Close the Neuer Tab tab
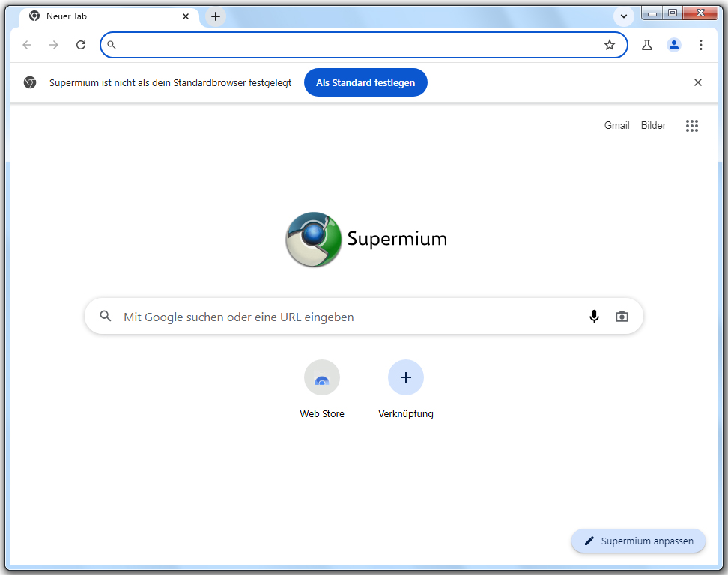 [x=186, y=16]
